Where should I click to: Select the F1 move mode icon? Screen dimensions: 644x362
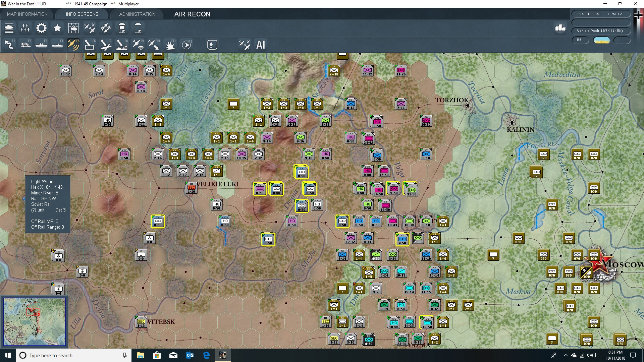(x=9, y=45)
